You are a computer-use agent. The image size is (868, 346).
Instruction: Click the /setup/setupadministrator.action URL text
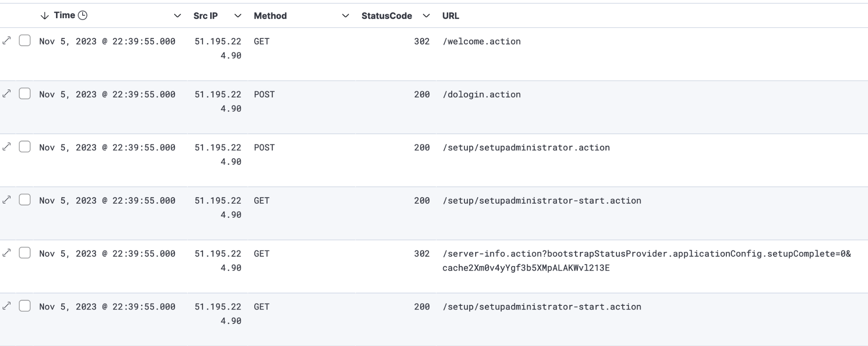[526, 147]
